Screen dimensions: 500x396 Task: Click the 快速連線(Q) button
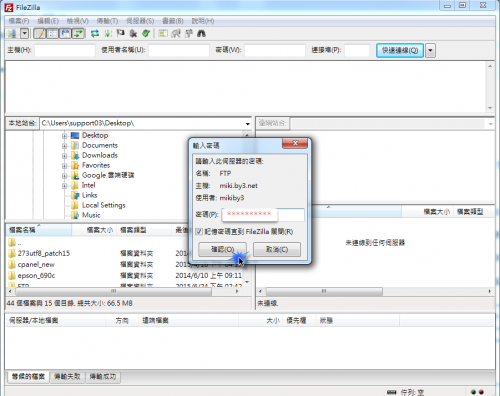coord(400,50)
